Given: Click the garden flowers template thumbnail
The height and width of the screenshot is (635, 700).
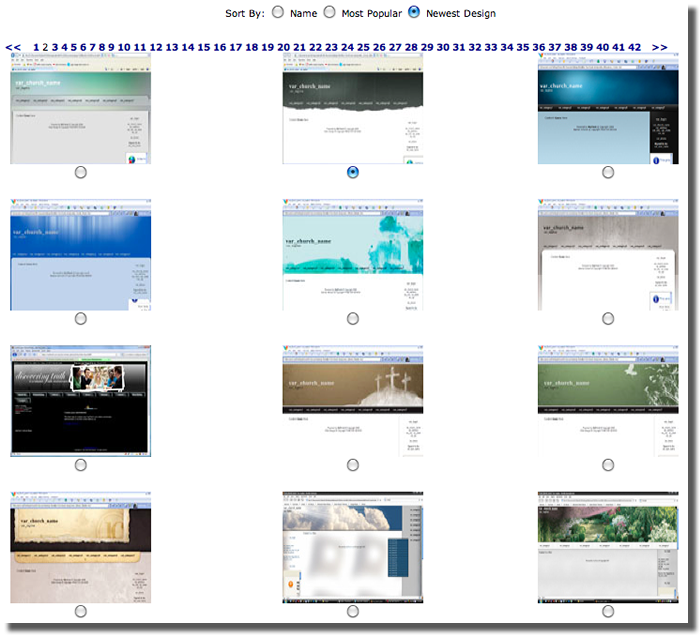Looking at the screenshot, I should (608, 547).
